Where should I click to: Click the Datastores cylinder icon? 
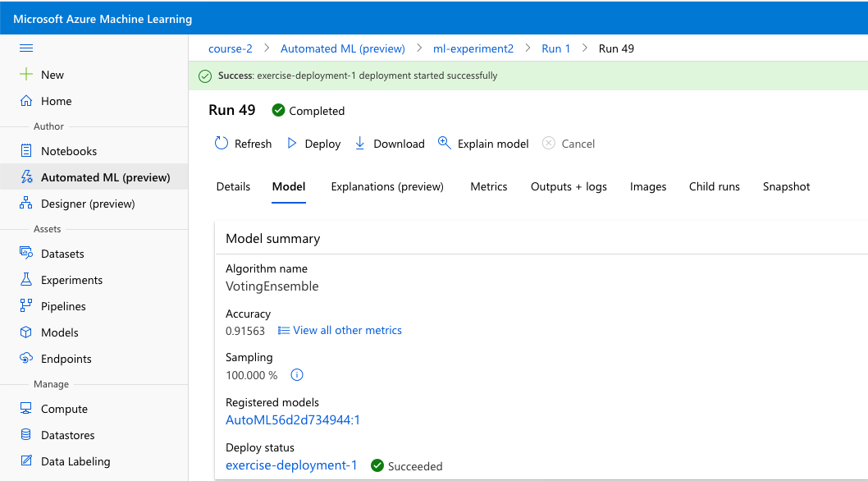tap(26, 434)
